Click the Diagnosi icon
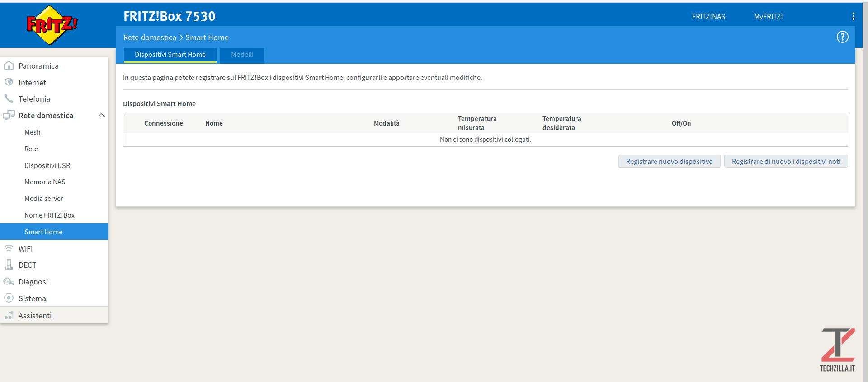Image resolution: width=868 pixels, height=382 pixels. [x=9, y=282]
